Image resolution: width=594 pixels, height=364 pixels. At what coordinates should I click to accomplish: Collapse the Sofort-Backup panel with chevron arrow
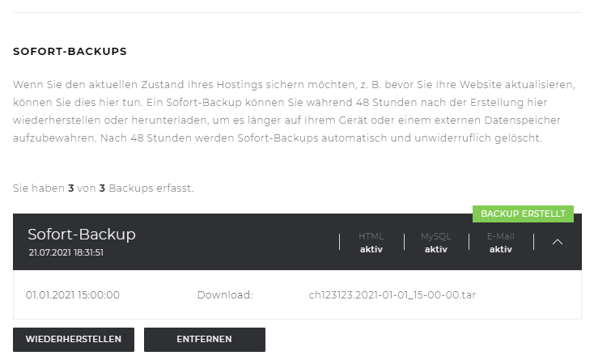558,242
